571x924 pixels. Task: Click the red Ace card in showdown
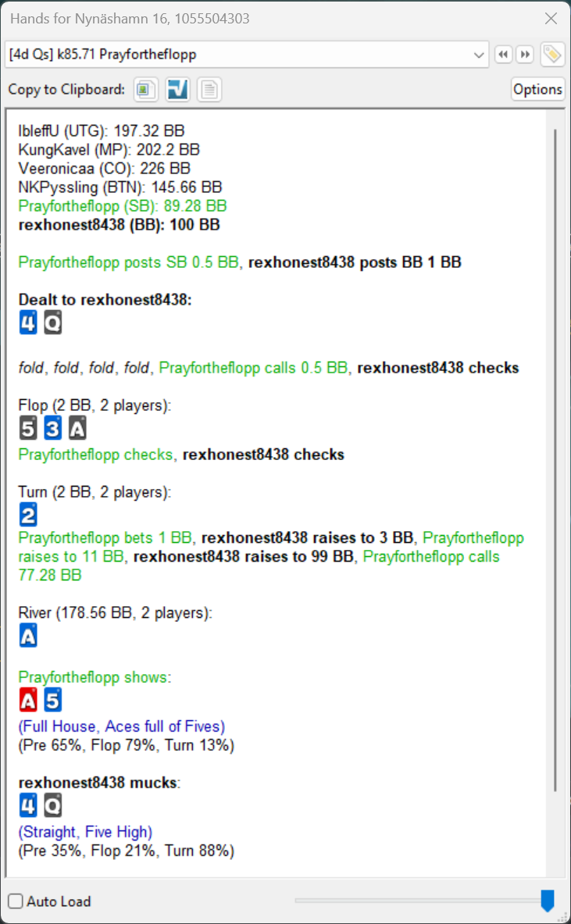tap(28, 701)
